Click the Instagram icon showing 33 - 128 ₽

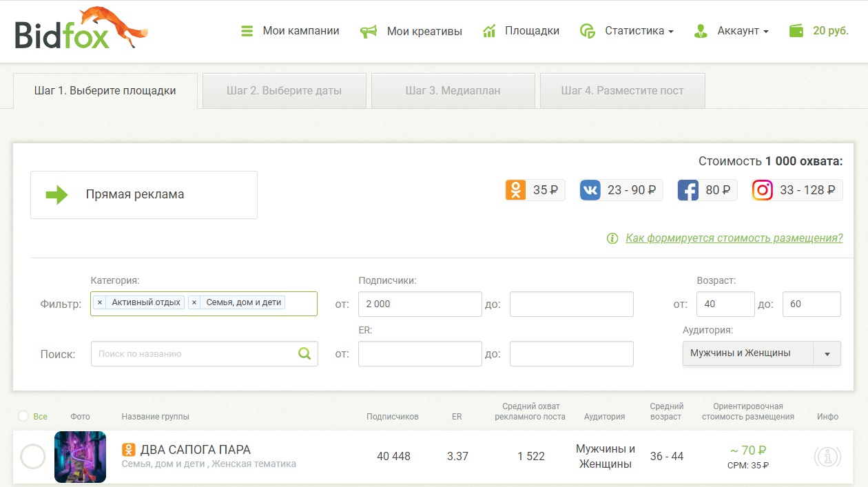pos(762,190)
